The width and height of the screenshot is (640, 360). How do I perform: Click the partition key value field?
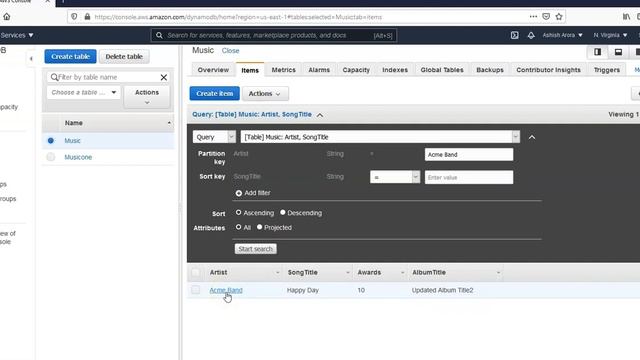click(x=469, y=155)
